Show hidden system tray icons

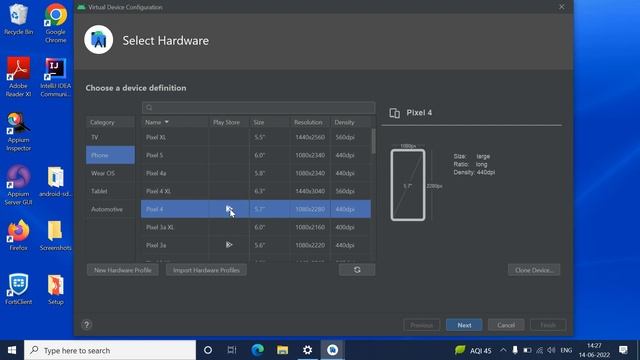tap(503, 350)
